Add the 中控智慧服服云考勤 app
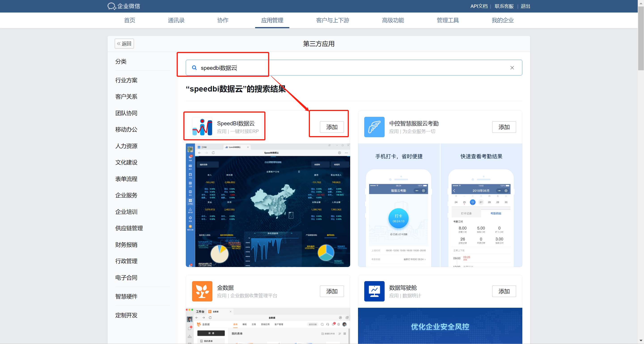The height and width of the screenshot is (344, 644). (x=504, y=127)
